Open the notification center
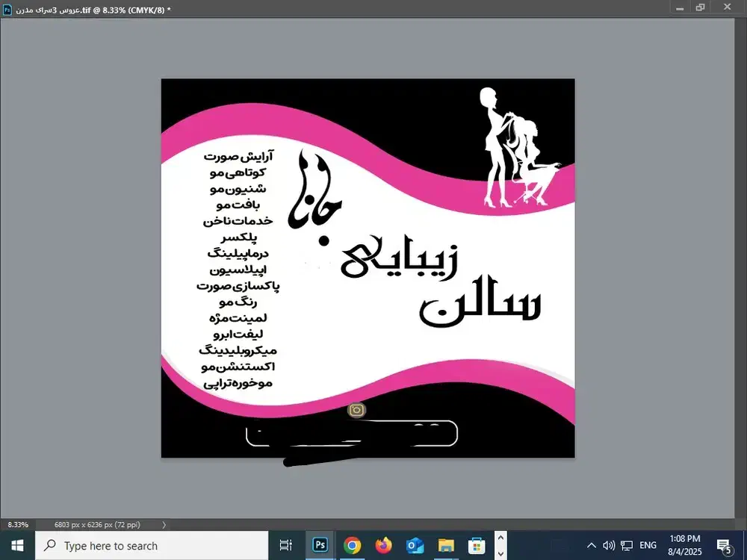Screen dimensions: 747x560 [723, 545]
